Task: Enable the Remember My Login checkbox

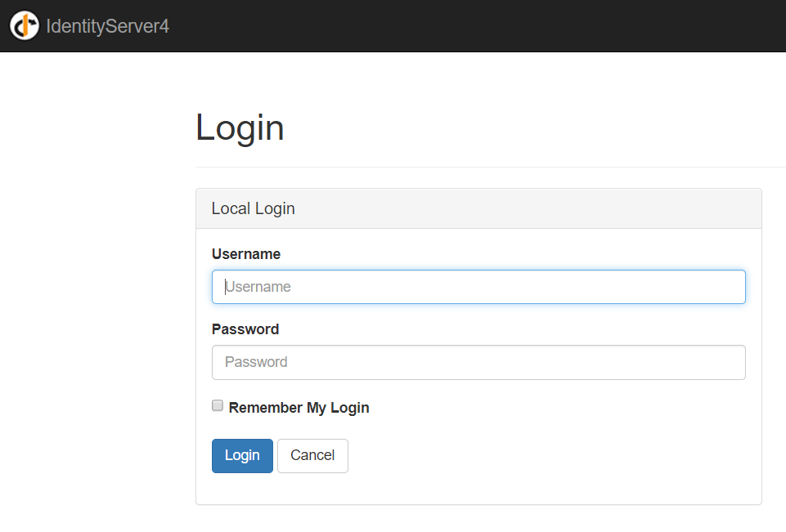Action: pos(218,405)
